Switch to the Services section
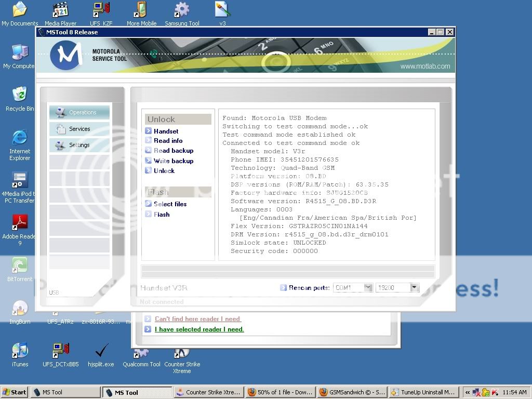532x399 pixels. pos(79,129)
